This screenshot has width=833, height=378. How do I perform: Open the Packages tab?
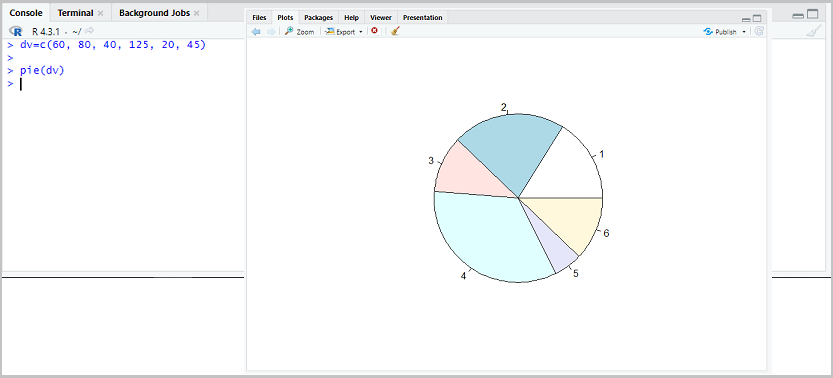click(318, 18)
